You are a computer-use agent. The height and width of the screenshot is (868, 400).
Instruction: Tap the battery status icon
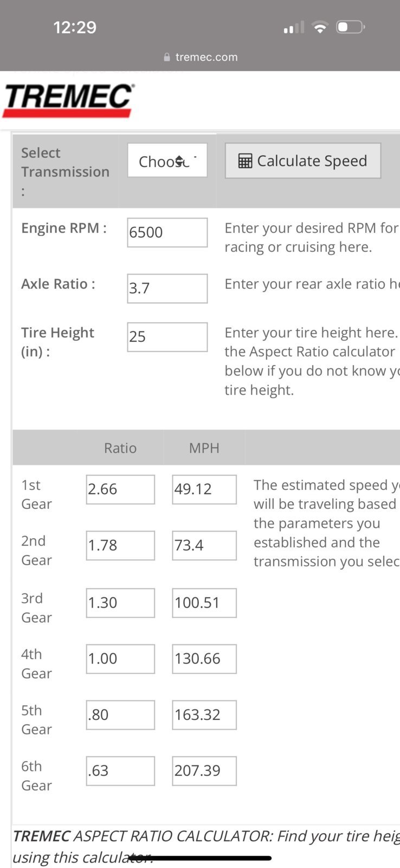tap(351, 27)
